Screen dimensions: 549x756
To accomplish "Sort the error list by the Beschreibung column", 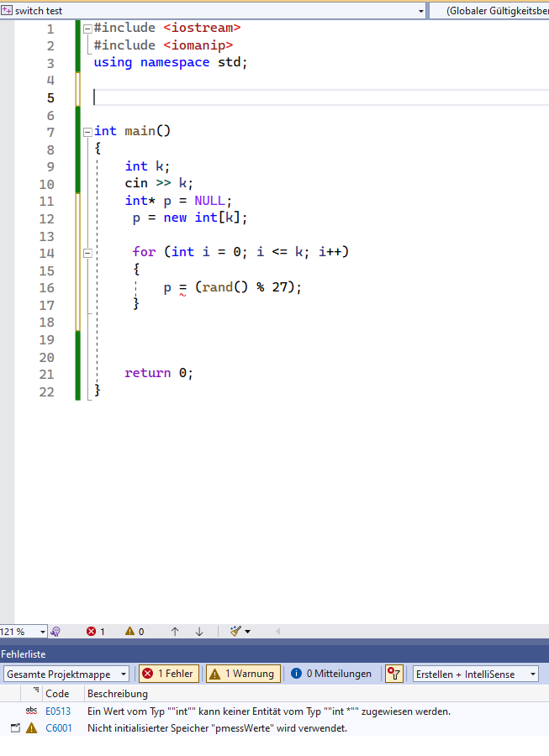I will tap(117, 694).
